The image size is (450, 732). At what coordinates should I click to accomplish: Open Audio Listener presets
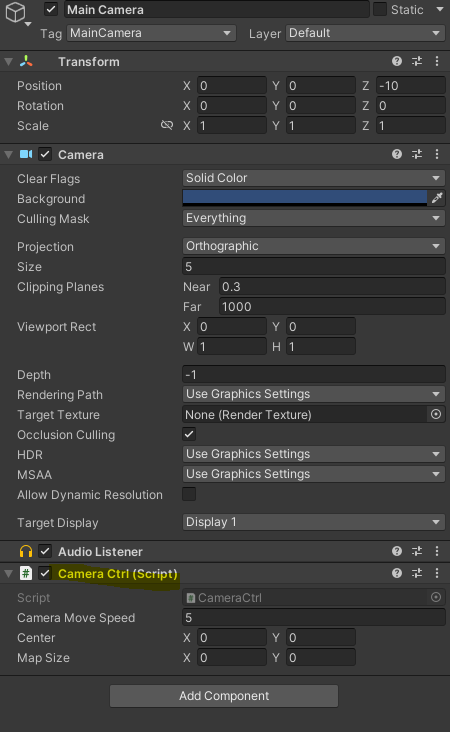click(x=417, y=551)
